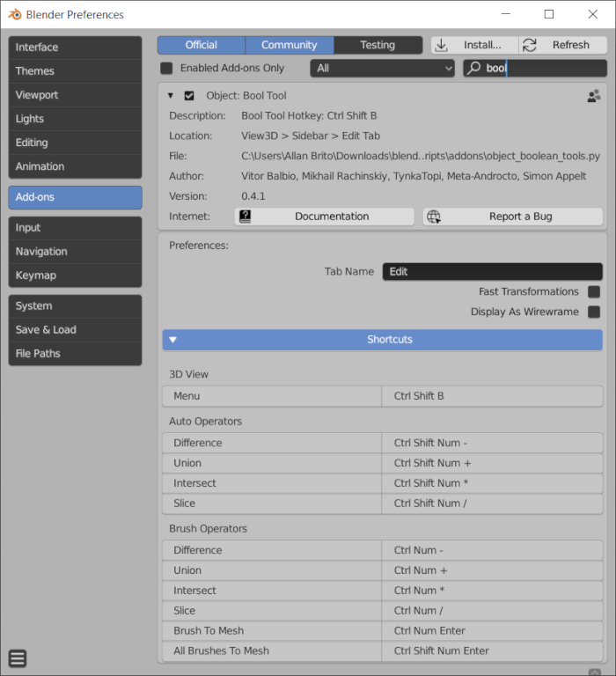Viewport: 616px width, 676px height.
Task: Click the Install download arrow icon
Action: pyautogui.click(x=442, y=45)
